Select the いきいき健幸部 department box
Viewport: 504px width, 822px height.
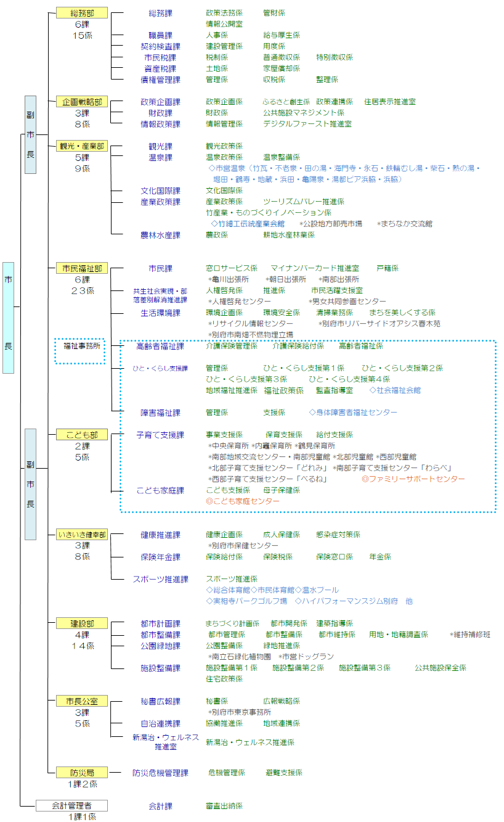pyautogui.click(x=82, y=535)
